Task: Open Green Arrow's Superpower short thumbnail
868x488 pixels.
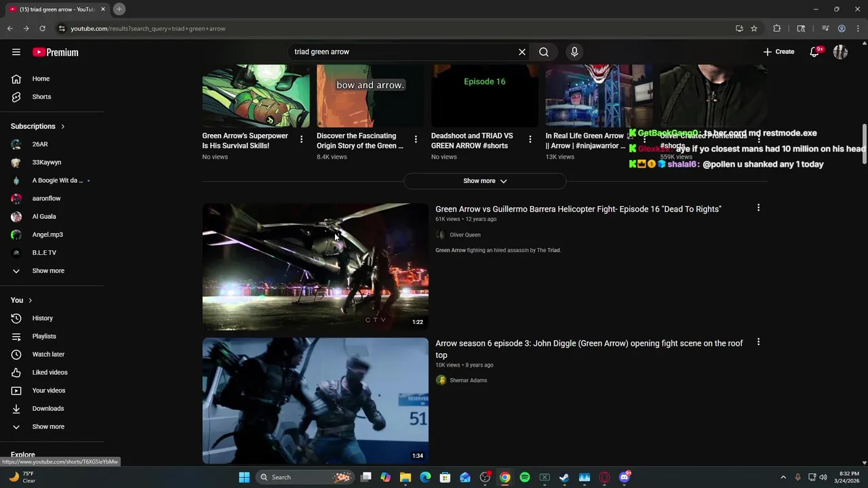Action: pyautogui.click(x=256, y=96)
